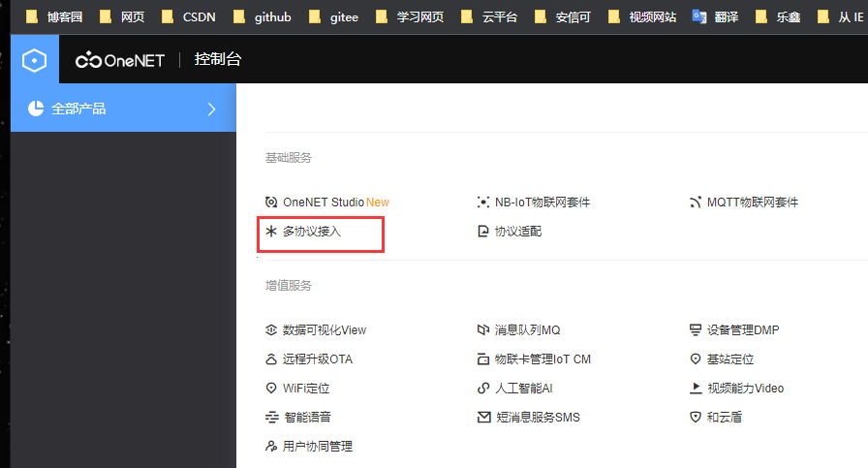Open the 博客园 bookmark folder
Viewport: 868px width, 468px height.
point(54,17)
